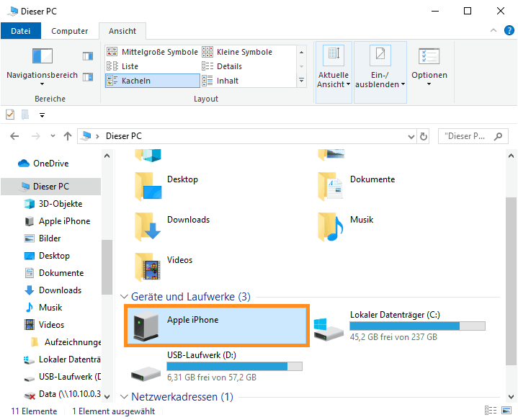518x420 pixels.
Task: Go up one level arrow
Action: (x=68, y=136)
